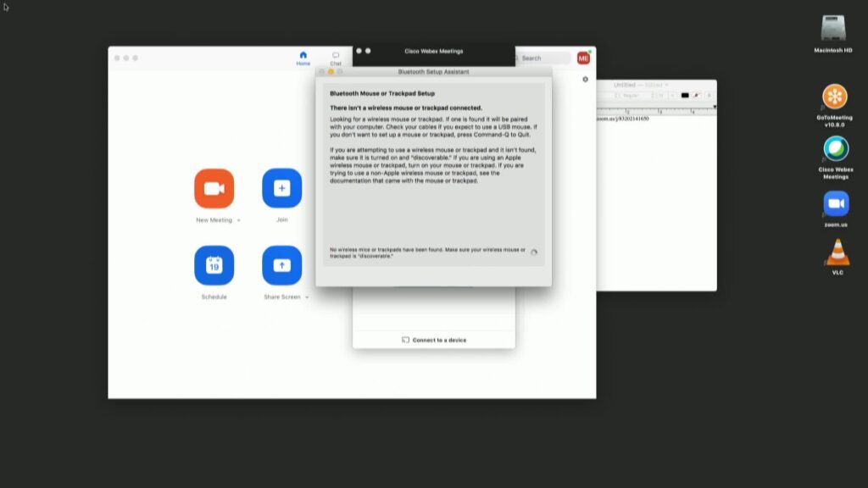868x488 pixels.
Task: Click the black text color swatch in TextEdit
Action: click(685, 95)
